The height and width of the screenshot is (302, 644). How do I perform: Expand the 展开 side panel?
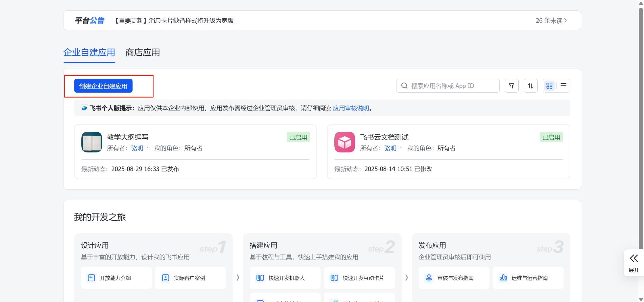[x=634, y=263]
